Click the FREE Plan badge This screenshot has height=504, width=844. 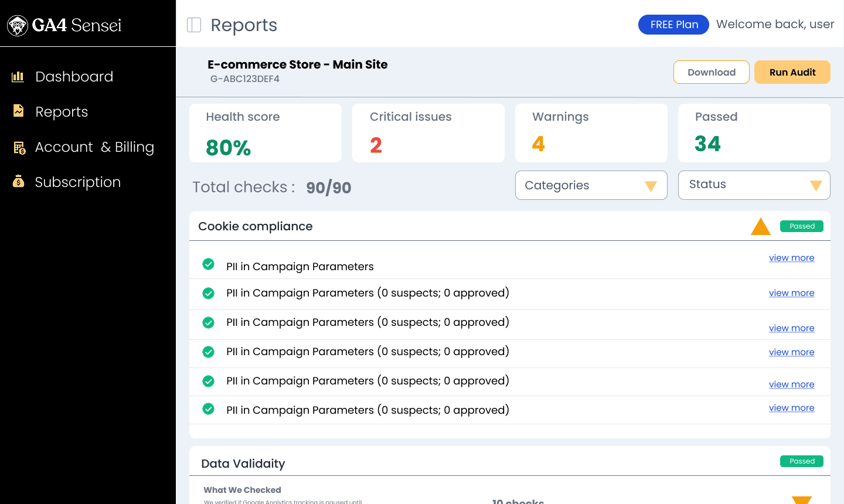click(673, 25)
